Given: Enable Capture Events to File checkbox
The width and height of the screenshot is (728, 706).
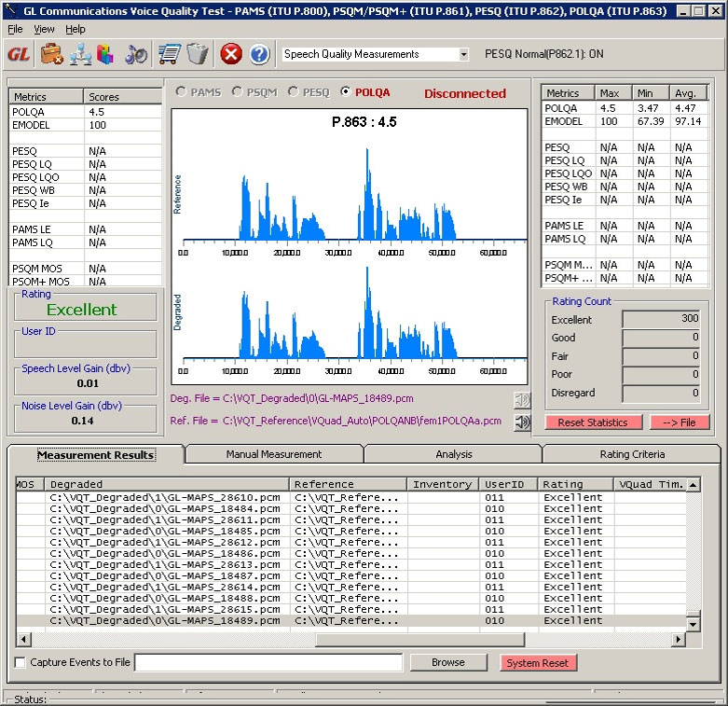Looking at the screenshot, I should (x=20, y=662).
